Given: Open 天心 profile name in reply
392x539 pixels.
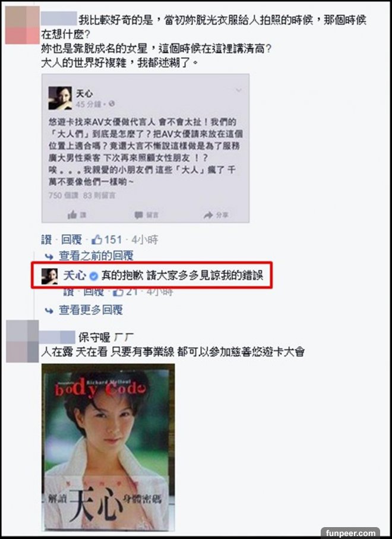Looking at the screenshot, I should pos(75,276).
